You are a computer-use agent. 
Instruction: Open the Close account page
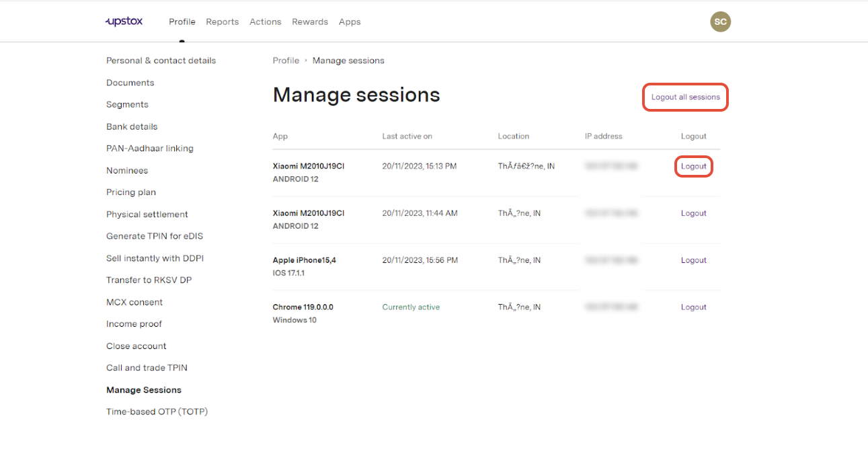click(136, 346)
